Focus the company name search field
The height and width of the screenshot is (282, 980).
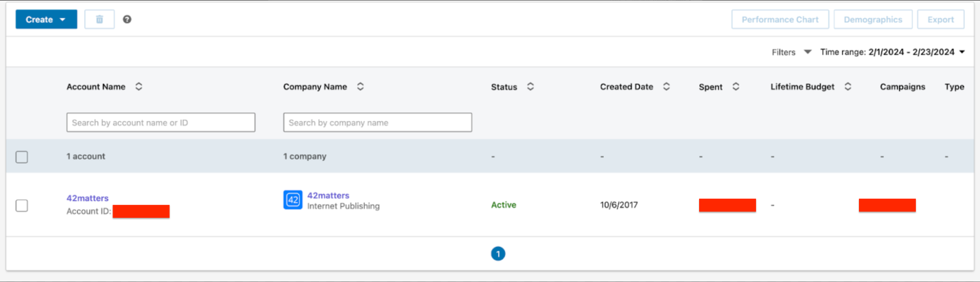[x=377, y=123]
